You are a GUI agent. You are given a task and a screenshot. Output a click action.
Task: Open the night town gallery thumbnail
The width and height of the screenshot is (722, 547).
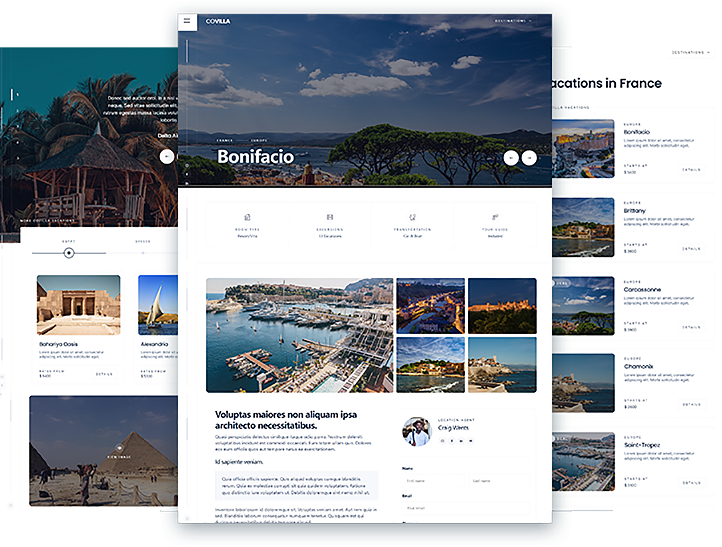pyautogui.click(x=431, y=306)
